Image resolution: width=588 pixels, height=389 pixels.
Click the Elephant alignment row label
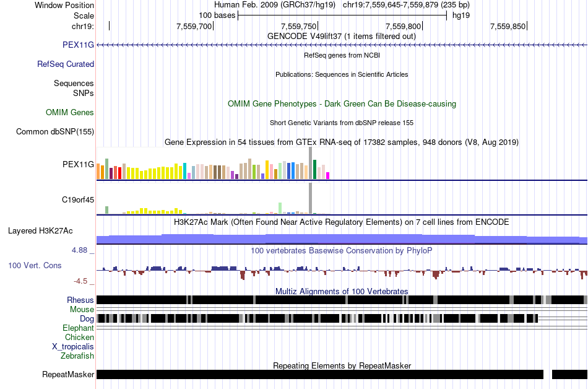click(x=79, y=328)
